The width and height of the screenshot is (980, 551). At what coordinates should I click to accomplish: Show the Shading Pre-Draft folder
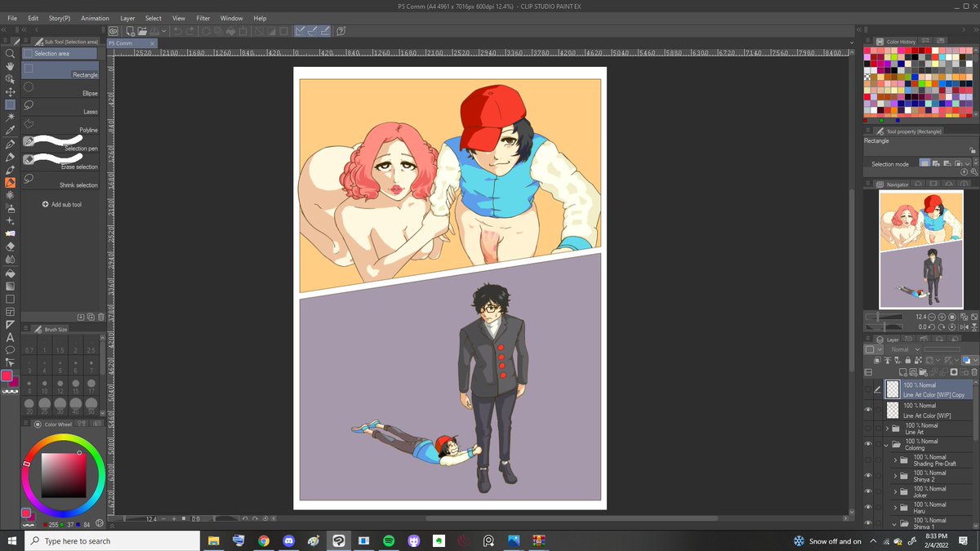pos(868,460)
